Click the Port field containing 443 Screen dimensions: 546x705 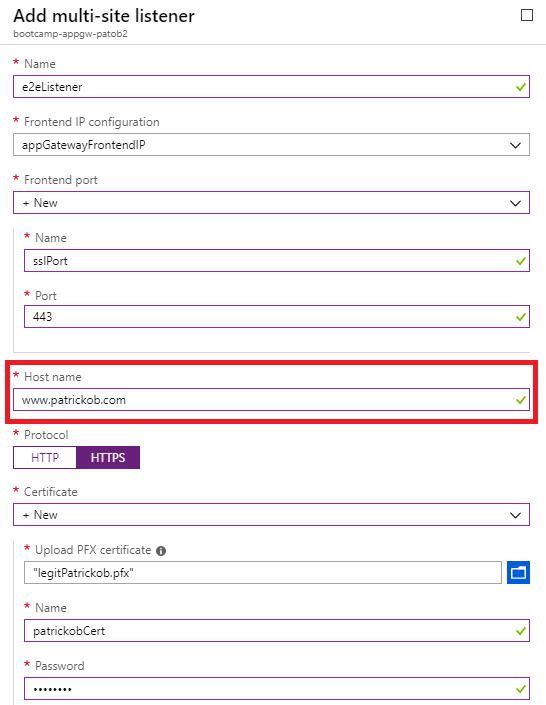pyautogui.click(x=277, y=317)
